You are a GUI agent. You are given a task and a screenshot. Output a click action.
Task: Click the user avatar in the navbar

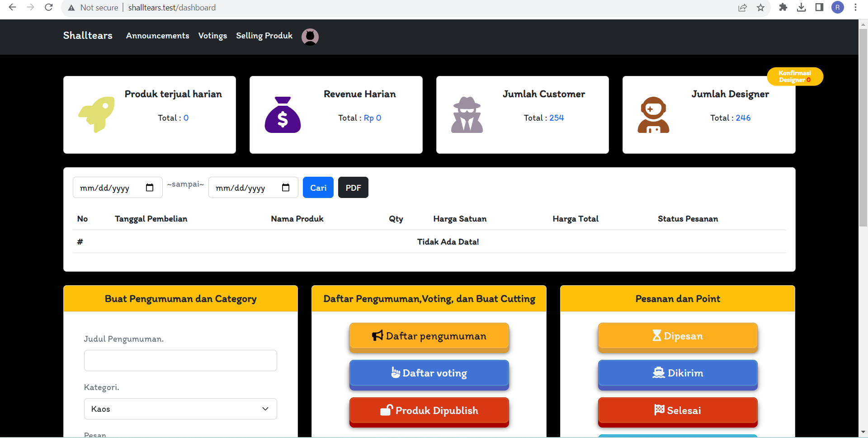click(x=310, y=37)
